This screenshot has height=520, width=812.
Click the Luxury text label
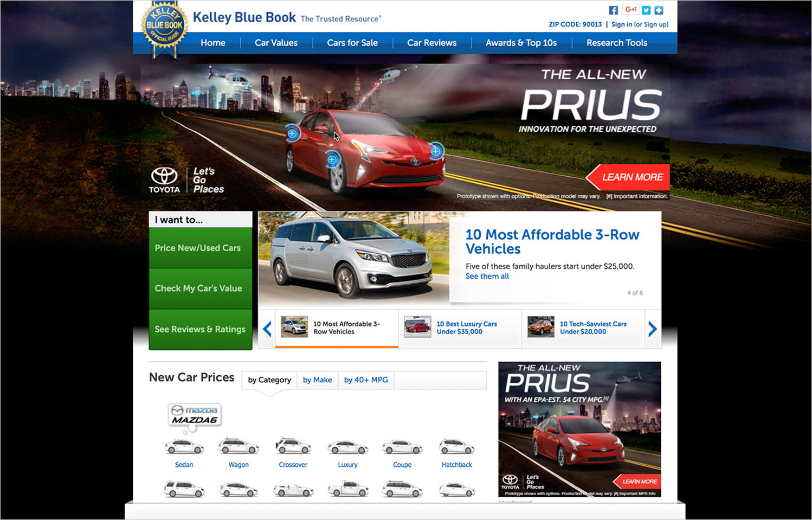point(348,465)
